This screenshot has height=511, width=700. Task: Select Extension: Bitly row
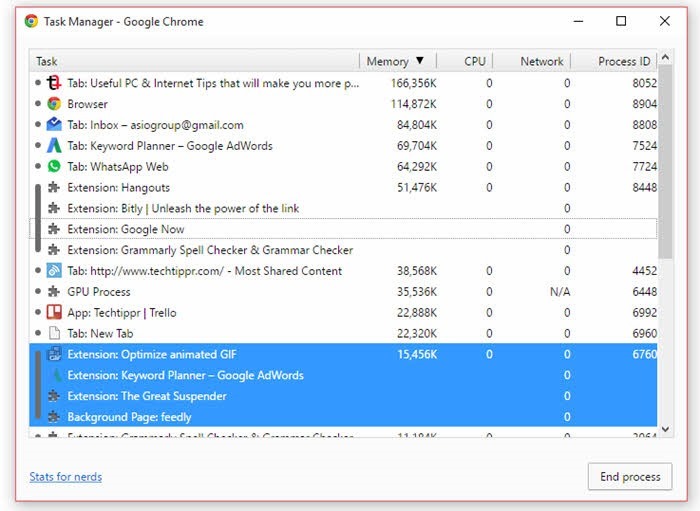click(x=343, y=208)
